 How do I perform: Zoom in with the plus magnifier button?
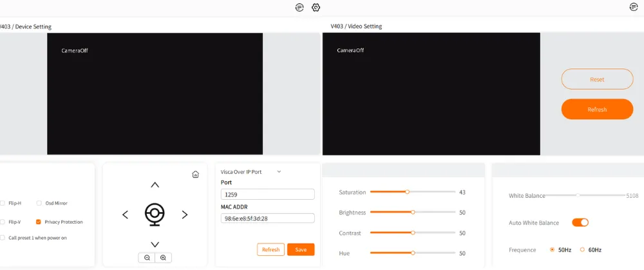click(163, 258)
